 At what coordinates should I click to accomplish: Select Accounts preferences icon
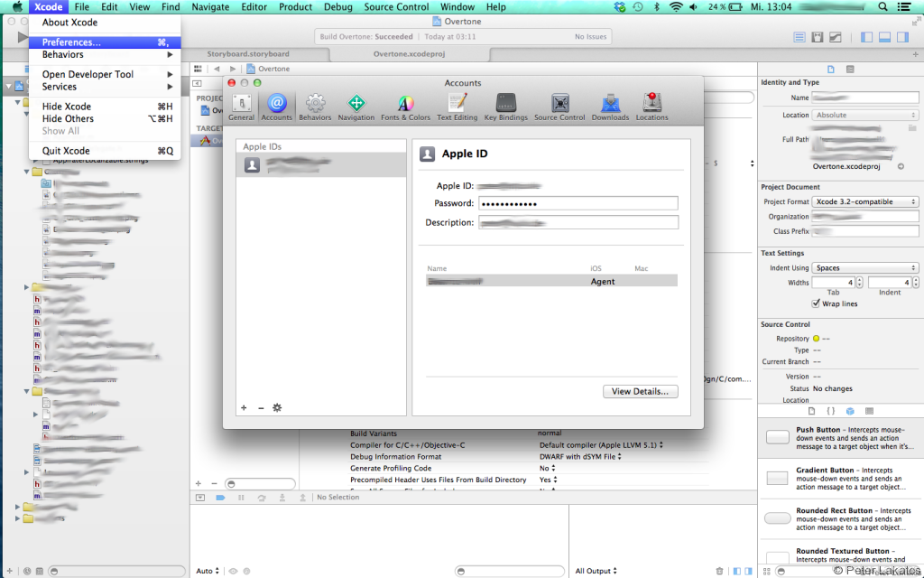click(x=276, y=107)
